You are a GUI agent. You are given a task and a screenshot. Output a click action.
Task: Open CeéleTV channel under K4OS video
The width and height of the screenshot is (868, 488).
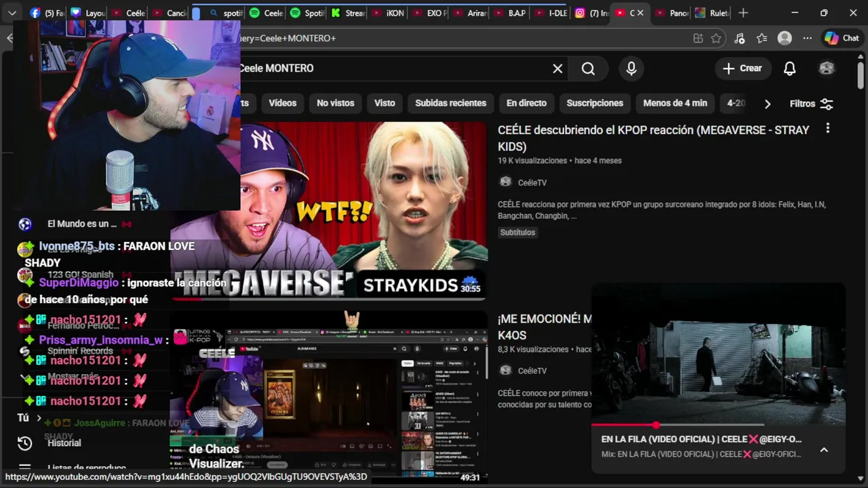click(532, 371)
